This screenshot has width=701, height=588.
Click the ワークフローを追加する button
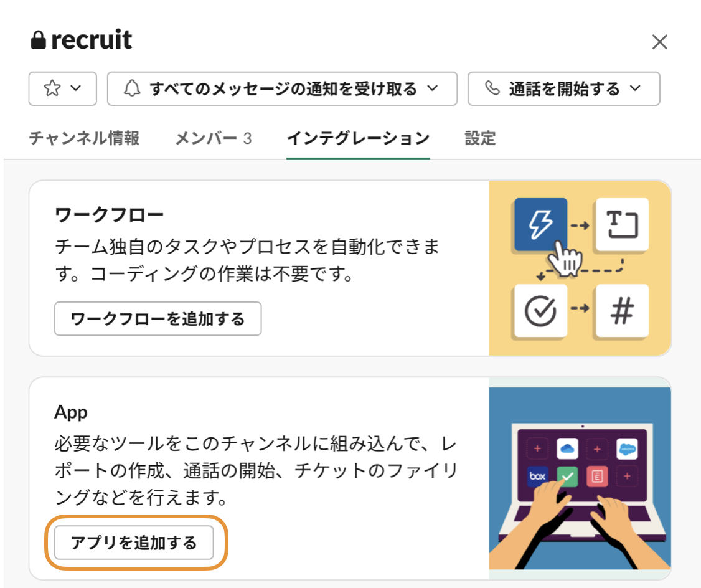158,319
